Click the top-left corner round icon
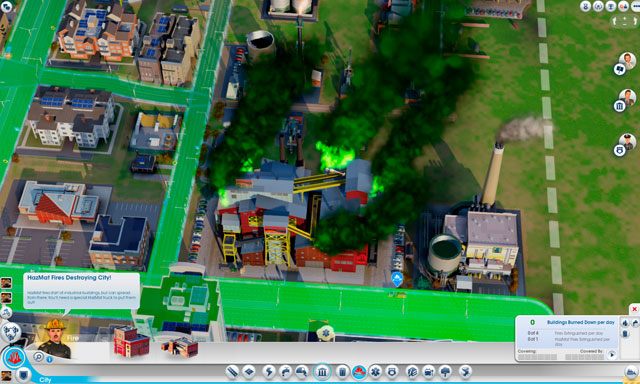640x384 pixels. coord(7,6)
